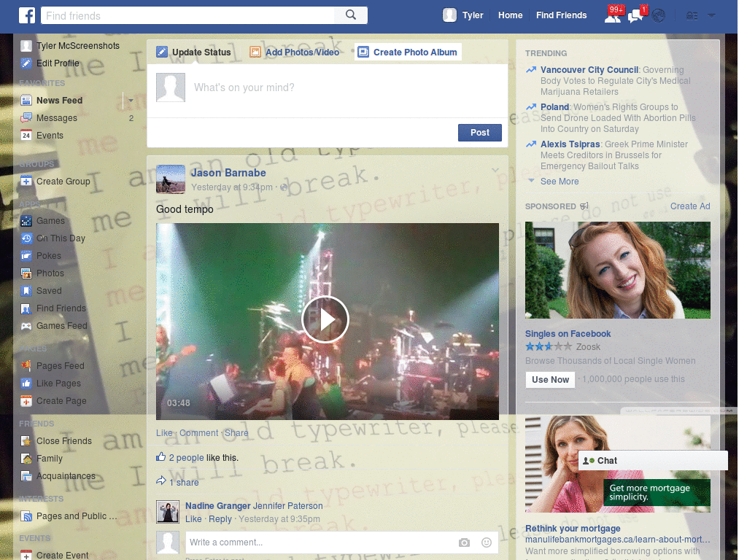This screenshot has height=560, width=747.
Task: Click Share link under video post
Action: (x=236, y=433)
